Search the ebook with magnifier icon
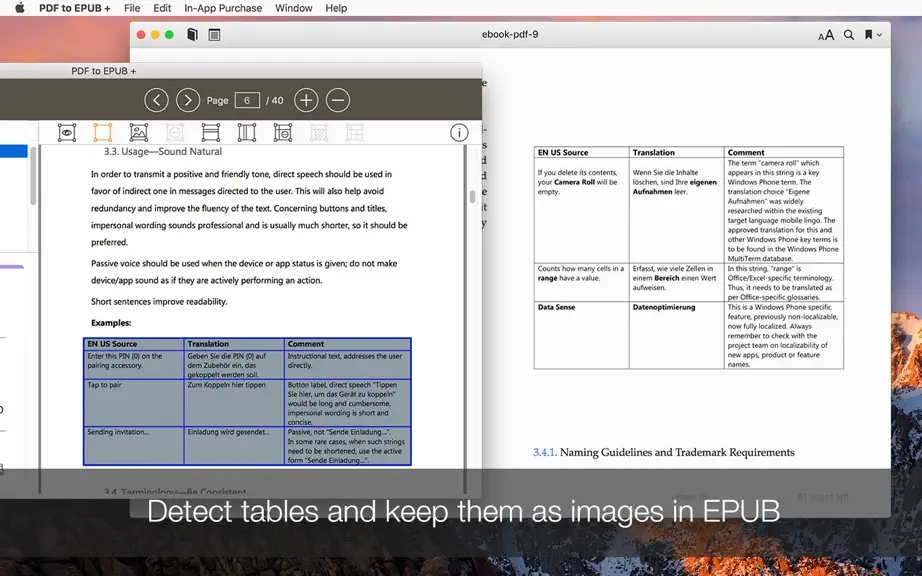This screenshot has height=576, width=922. (x=849, y=35)
